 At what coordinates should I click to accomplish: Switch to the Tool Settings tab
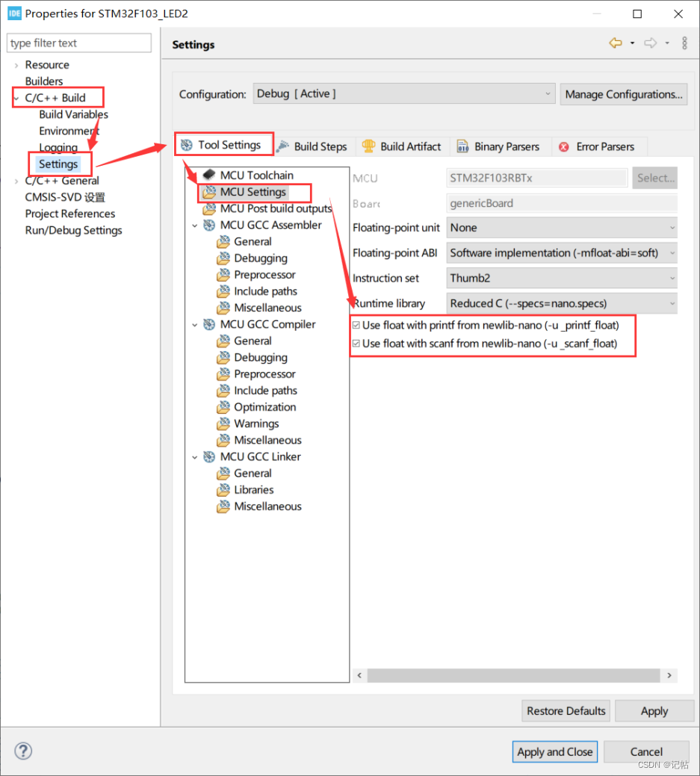(224, 145)
